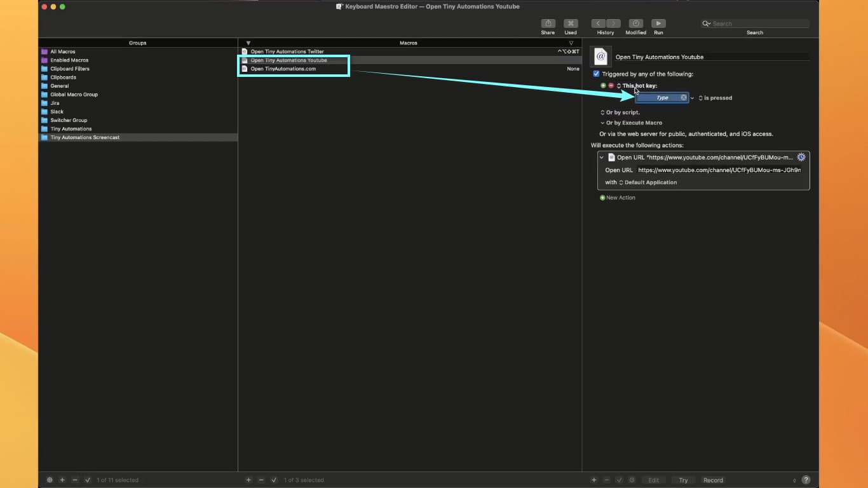This screenshot has height=488, width=868.
Task: Select Tiny Automations Screencast group
Action: pyautogui.click(x=138, y=137)
